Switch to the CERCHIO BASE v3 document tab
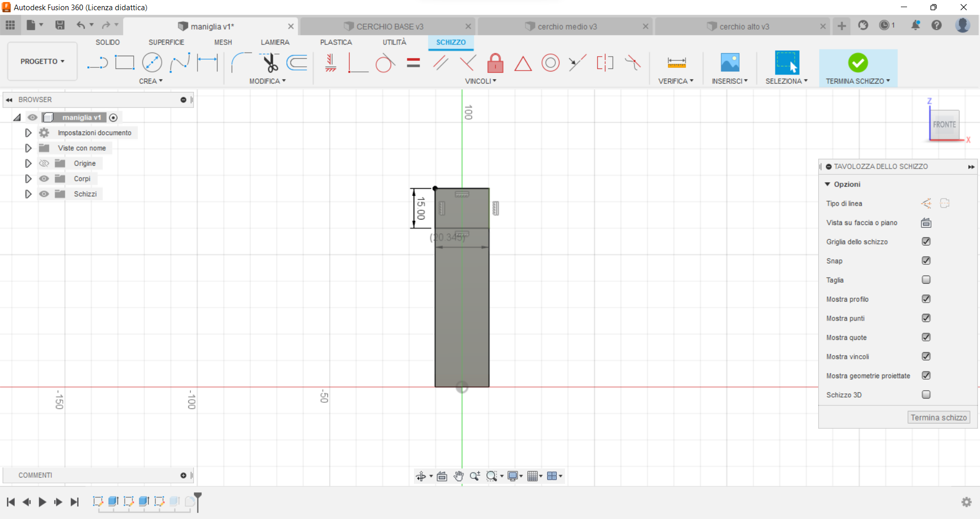Image resolution: width=980 pixels, height=519 pixels. [x=389, y=27]
